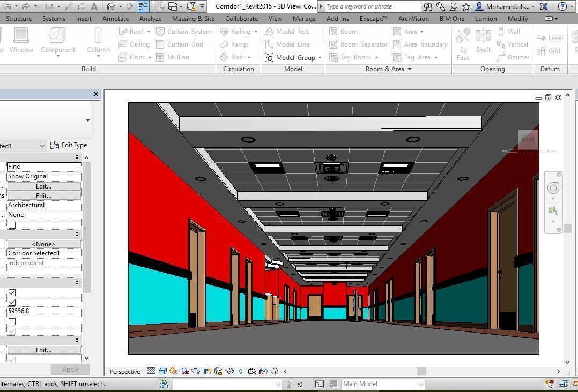Image resolution: width=578 pixels, height=392 pixels.
Task: Select the Window tool in Build panel
Action: [x=21, y=40]
